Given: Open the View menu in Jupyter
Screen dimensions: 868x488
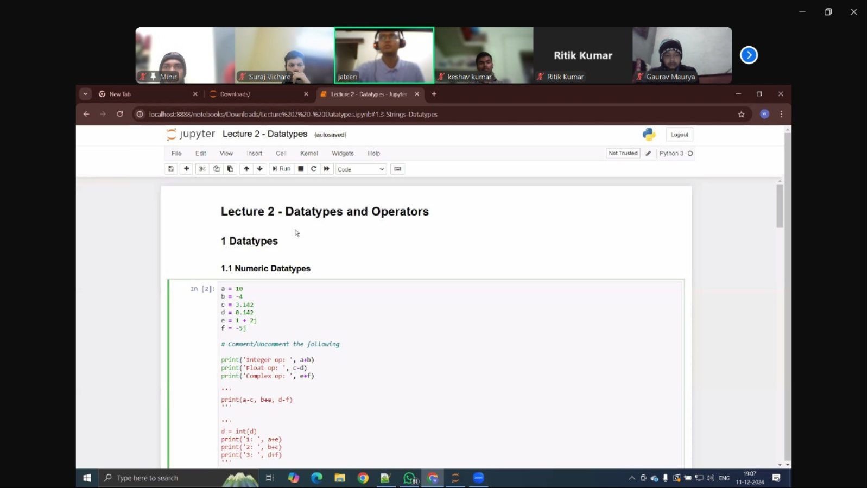Looking at the screenshot, I should 226,154.
